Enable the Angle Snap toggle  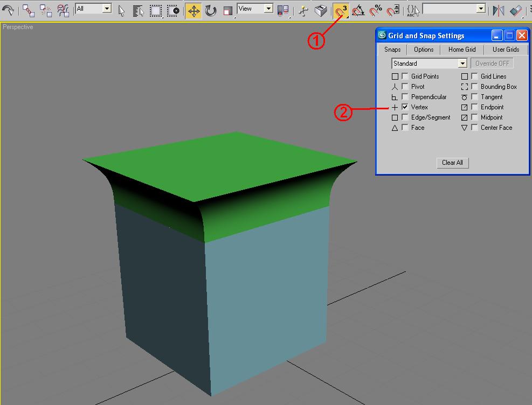pos(358,10)
